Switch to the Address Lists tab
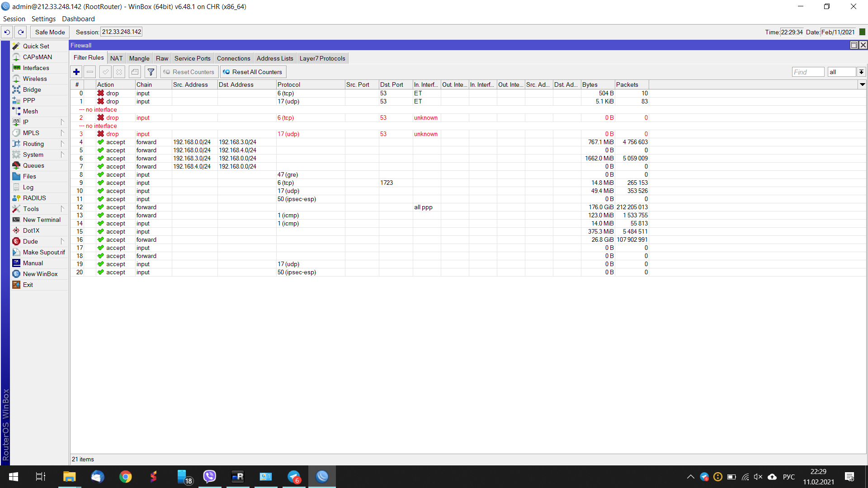This screenshot has height=488, width=868. [x=275, y=58]
